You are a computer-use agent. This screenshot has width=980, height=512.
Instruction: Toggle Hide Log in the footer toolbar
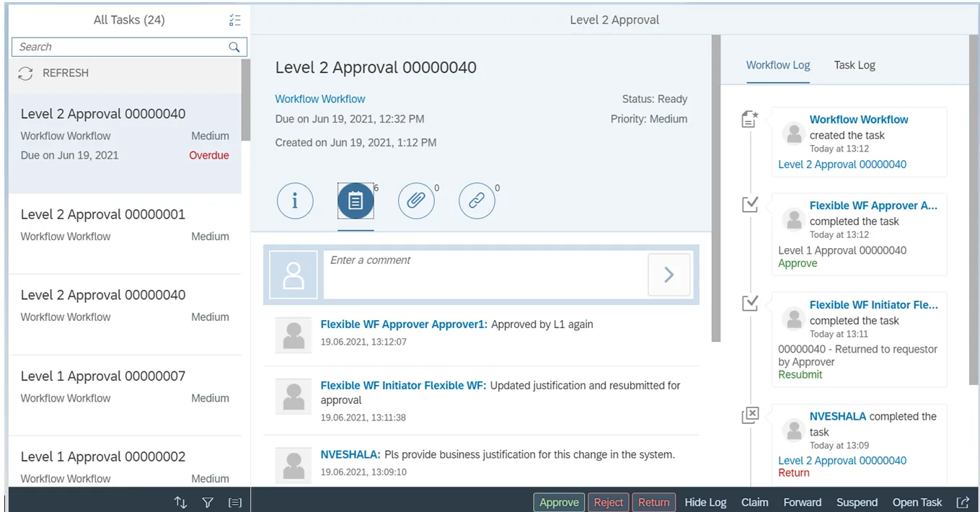point(705,503)
